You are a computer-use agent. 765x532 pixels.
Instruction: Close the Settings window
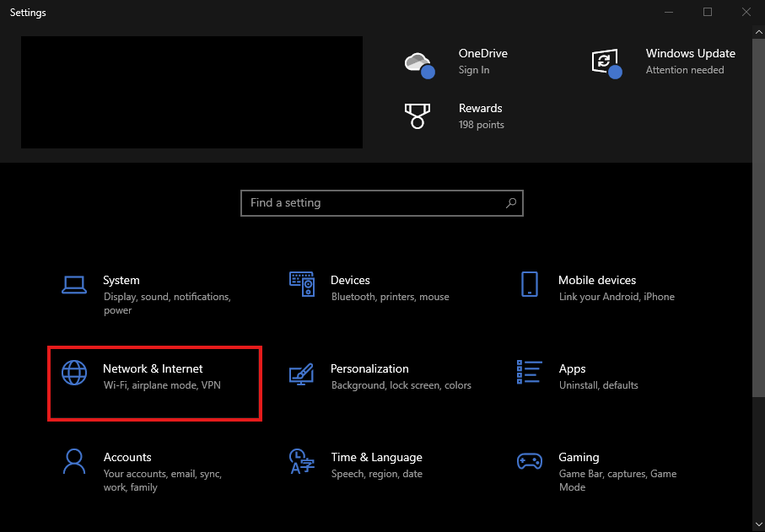[746, 12]
